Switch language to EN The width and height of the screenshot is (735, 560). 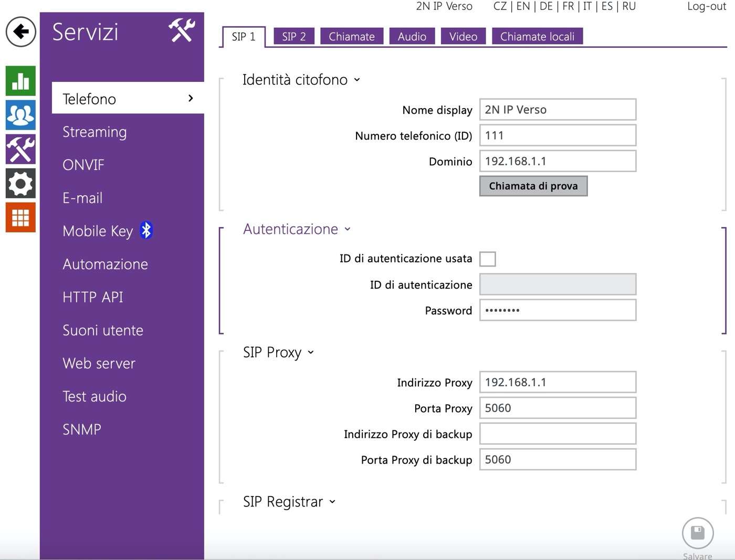(523, 6)
